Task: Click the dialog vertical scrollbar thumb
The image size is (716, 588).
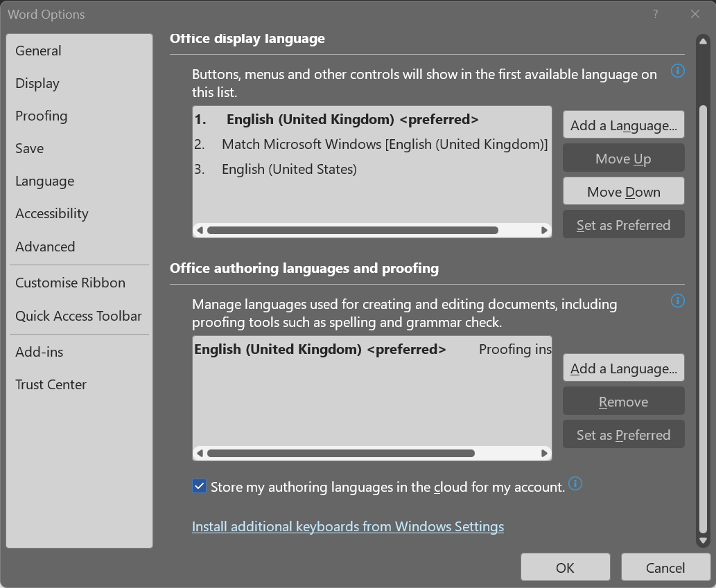Action: 704,319
